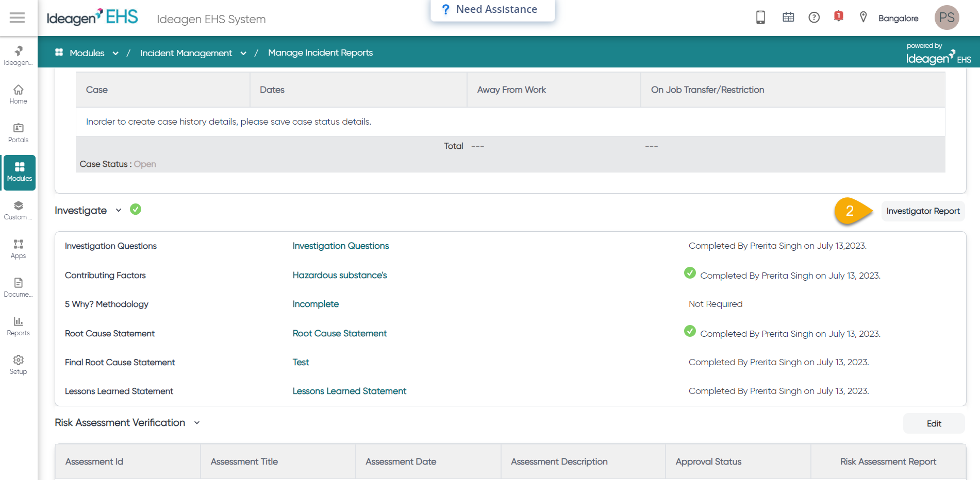The image size is (980, 480).
Task: Click the location pin icon
Action: pos(863,18)
